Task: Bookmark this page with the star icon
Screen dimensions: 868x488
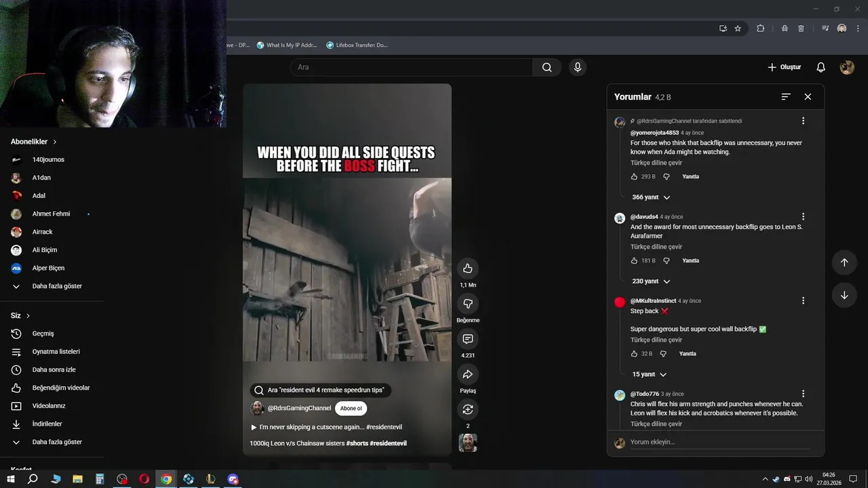Action: pyautogui.click(x=738, y=28)
